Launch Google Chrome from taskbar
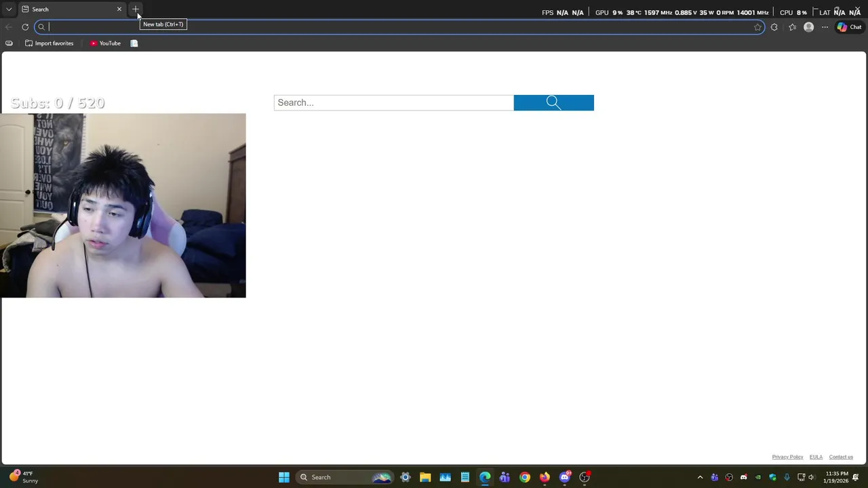The image size is (868, 488). click(x=525, y=477)
